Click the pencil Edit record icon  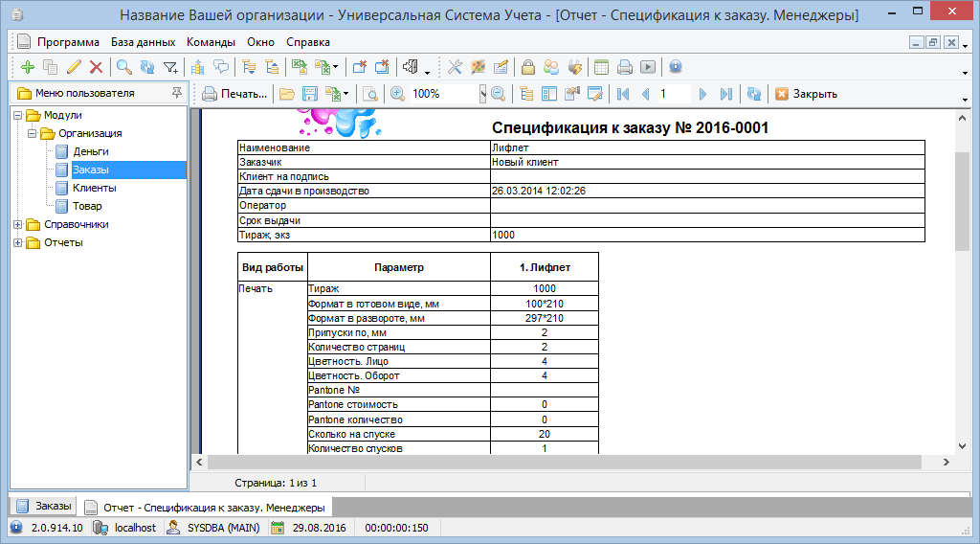[74, 67]
